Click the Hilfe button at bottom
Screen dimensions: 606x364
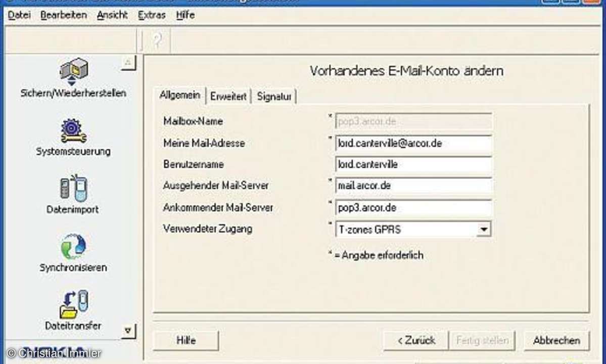(186, 340)
